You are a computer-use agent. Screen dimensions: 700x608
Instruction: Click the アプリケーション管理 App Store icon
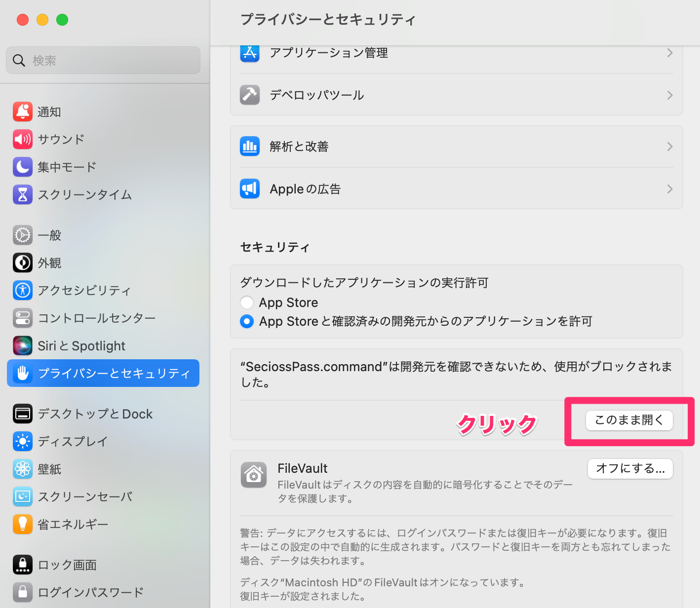click(x=250, y=53)
